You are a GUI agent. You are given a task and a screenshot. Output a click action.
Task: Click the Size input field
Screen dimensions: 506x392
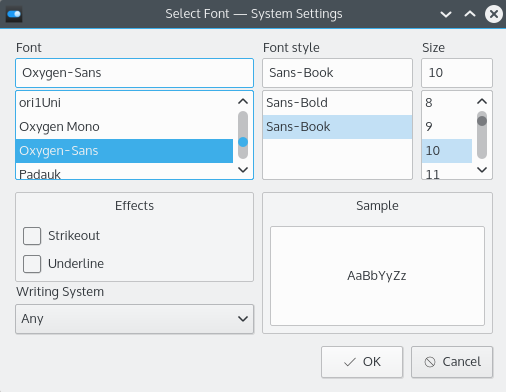[x=457, y=73]
